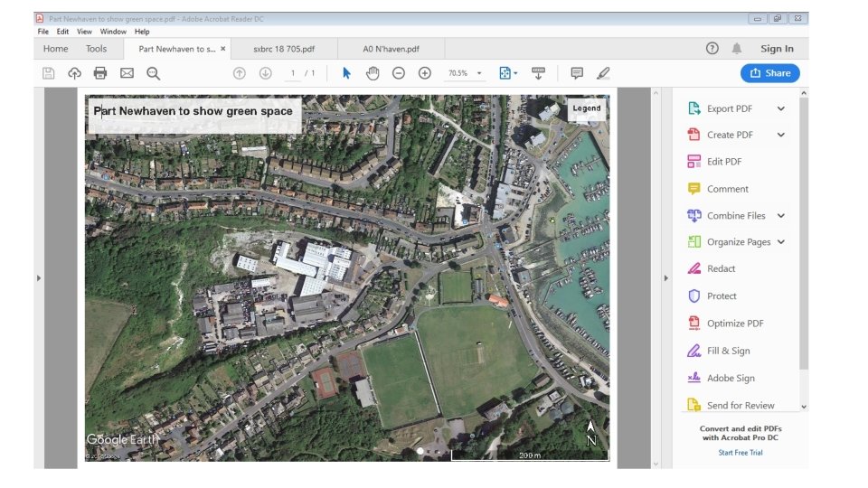868x488 pixels.
Task: Click the fit page view icon
Action: point(505,73)
